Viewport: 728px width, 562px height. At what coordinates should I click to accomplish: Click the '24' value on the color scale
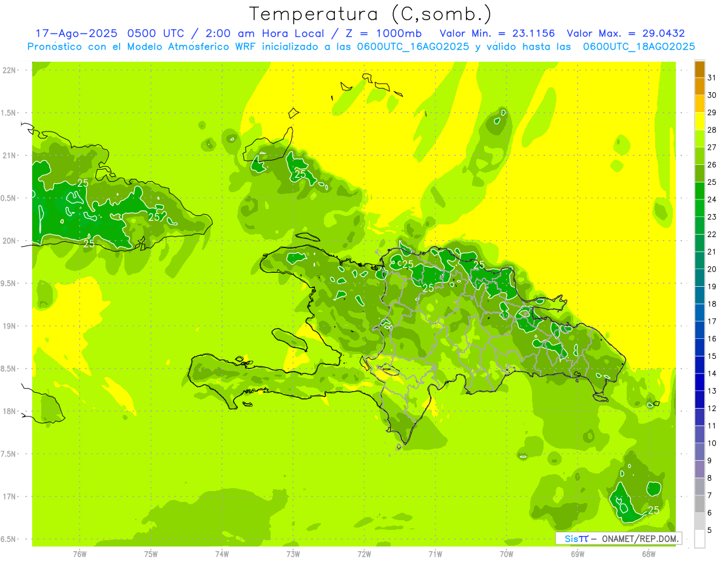click(x=712, y=199)
